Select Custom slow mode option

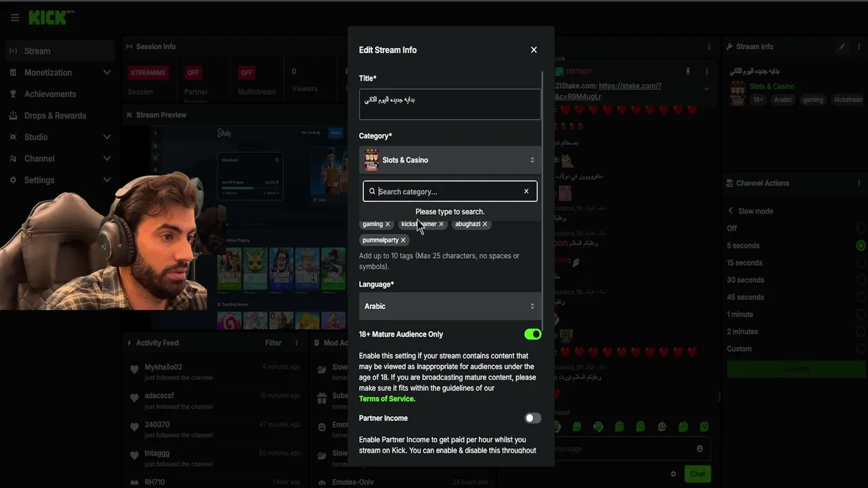(x=861, y=349)
